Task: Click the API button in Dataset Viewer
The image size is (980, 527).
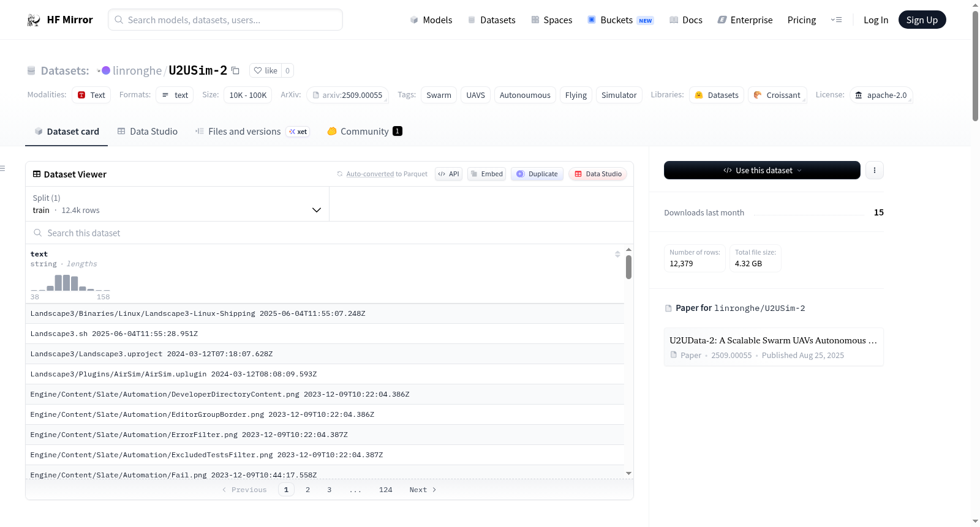Action: [x=448, y=174]
